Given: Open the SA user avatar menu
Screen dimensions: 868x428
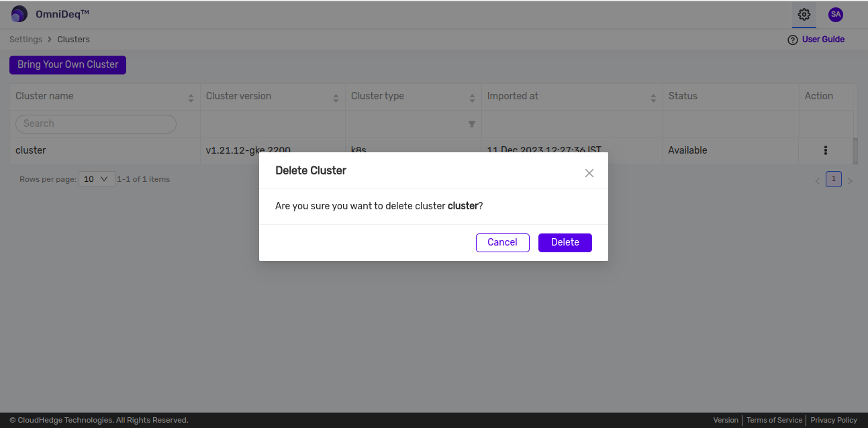Looking at the screenshot, I should (835, 14).
